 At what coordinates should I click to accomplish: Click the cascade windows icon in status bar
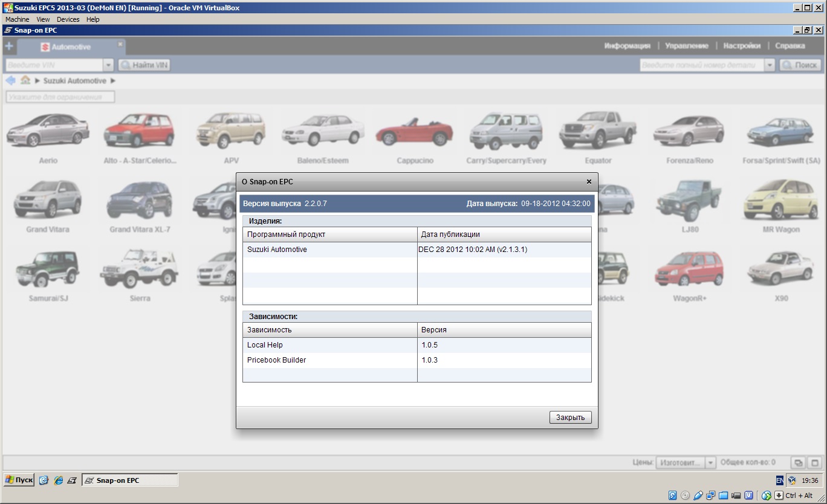click(x=798, y=463)
